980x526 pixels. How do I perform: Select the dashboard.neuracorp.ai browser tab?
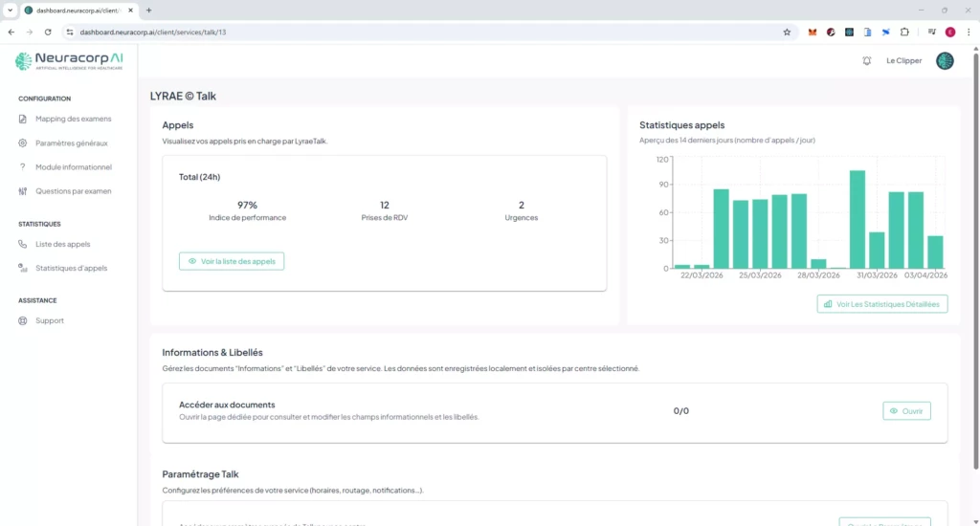[x=78, y=10]
